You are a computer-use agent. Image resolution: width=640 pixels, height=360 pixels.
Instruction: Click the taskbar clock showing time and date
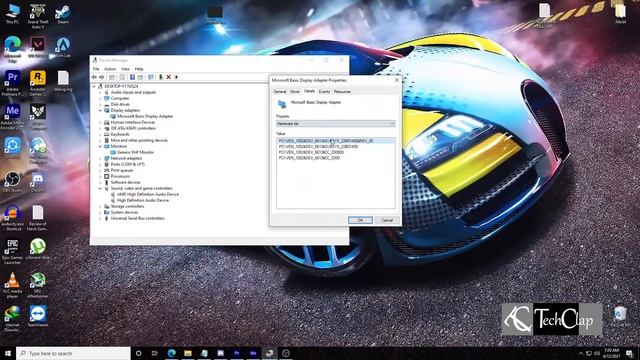click(612, 353)
